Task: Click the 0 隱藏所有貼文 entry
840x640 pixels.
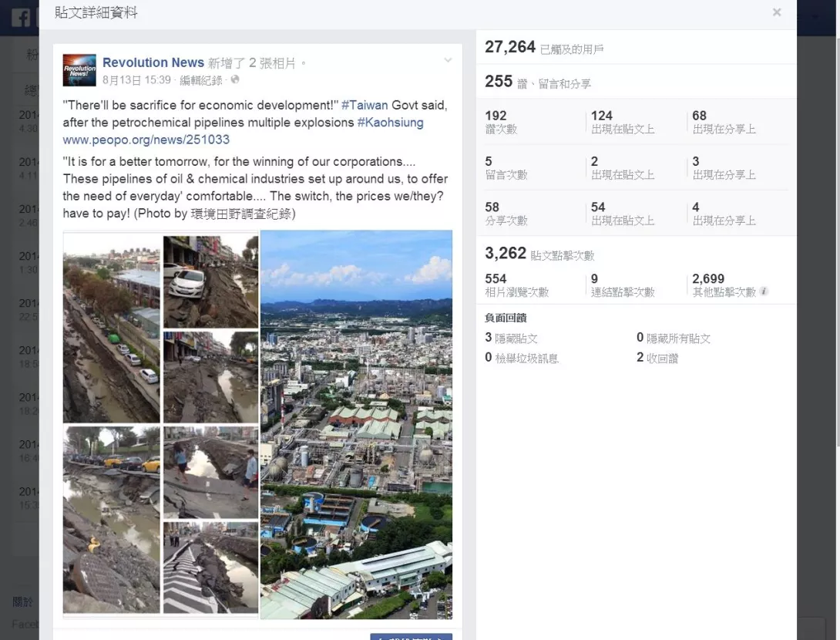Action: click(674, 338)
